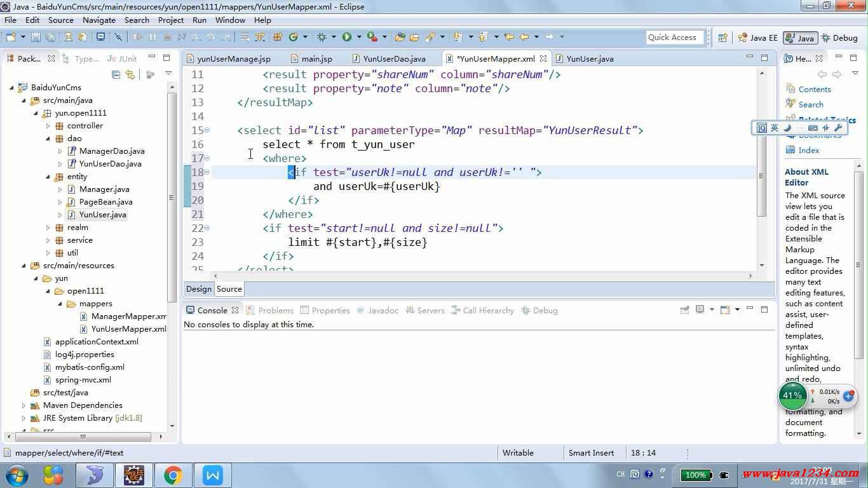This screenshot has height=488, width=868.
Task: Open the Run configurations dropdown arrow
Action: tap(359, 37)
